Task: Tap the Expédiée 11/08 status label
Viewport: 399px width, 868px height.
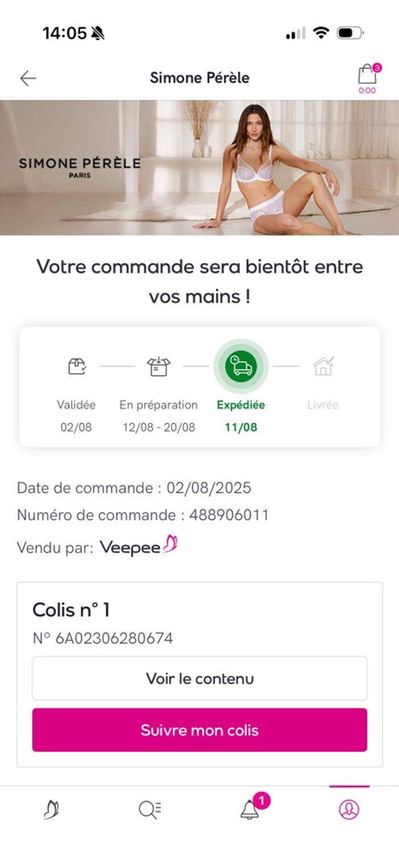Action: (x=241, y=416)
